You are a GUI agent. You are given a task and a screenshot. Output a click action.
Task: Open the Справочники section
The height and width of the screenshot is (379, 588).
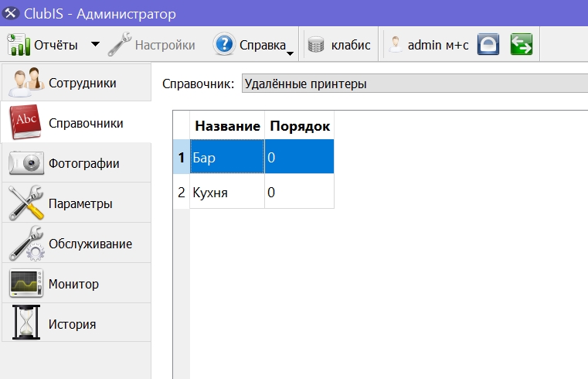click(76, 123)
